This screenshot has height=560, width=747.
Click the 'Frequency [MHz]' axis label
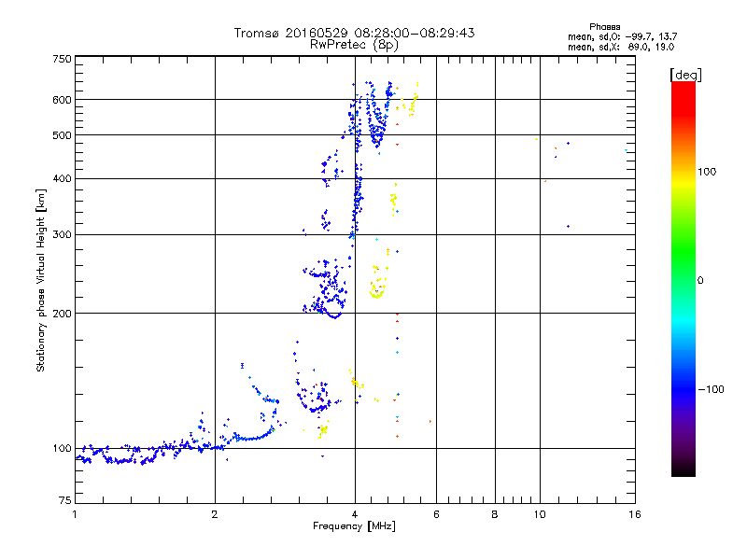click(354, 526)
